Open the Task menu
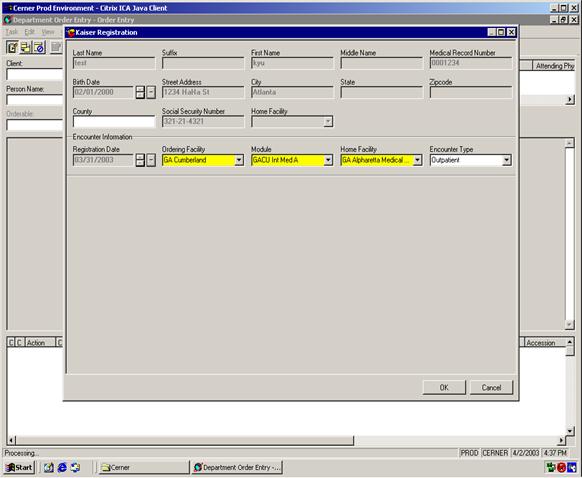The image size is (582, 478). coord(12,32)
